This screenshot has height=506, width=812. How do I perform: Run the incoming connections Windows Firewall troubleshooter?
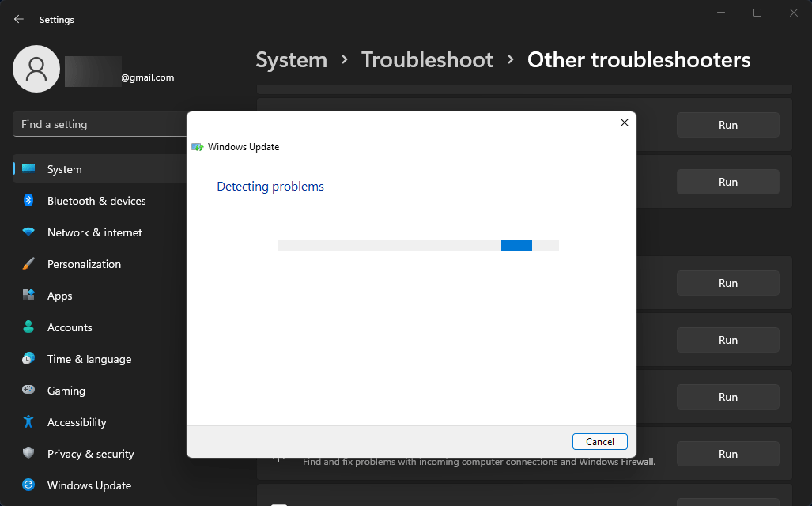click(727, 454)
